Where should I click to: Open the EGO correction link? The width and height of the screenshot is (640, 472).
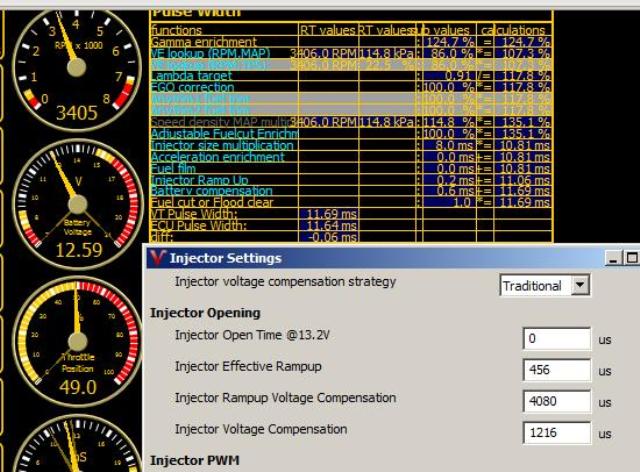coord(192,87)
